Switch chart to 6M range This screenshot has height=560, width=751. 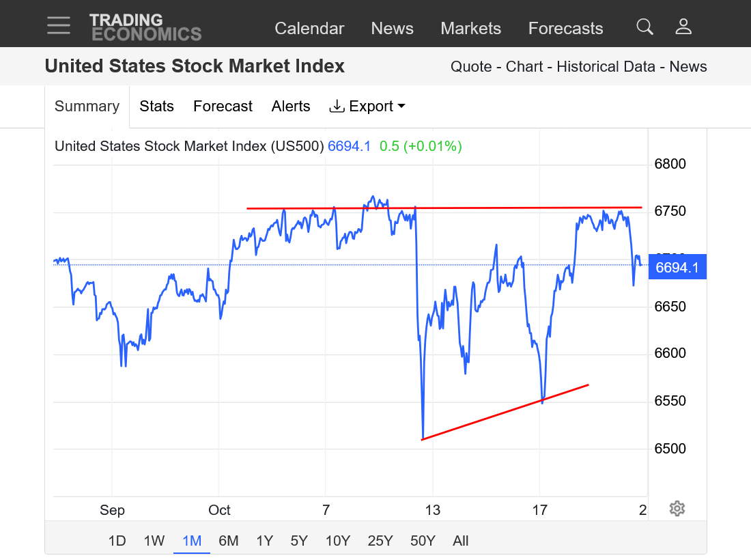pyautogui.click(x=228, y=541)
